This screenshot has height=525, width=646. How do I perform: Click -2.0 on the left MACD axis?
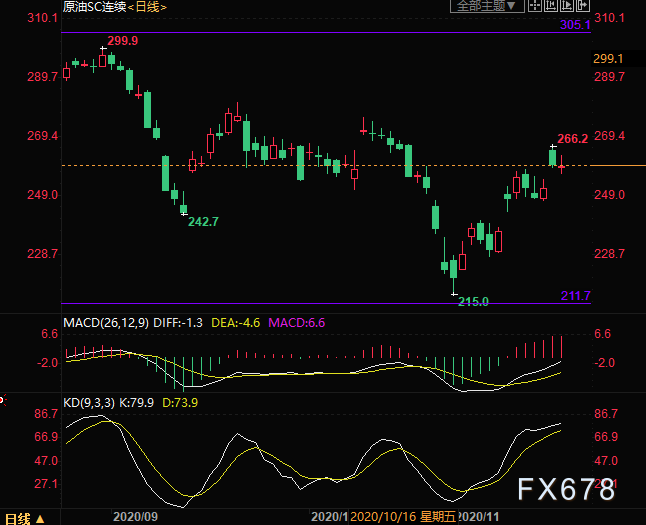[48, 363]
